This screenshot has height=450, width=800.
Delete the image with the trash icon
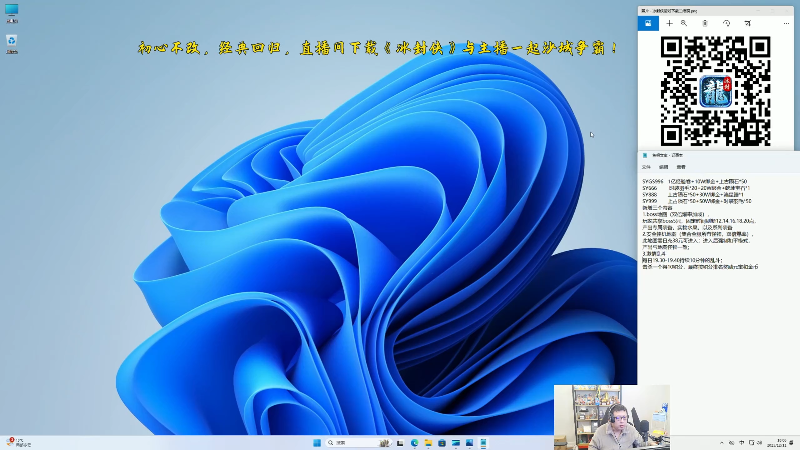pos(705,23)
